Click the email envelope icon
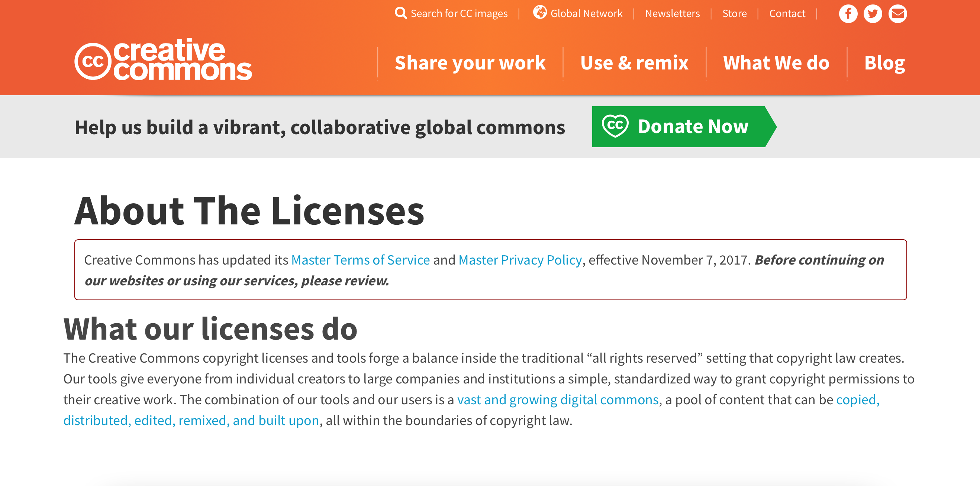The image size is (980, 486). point(897,14)
